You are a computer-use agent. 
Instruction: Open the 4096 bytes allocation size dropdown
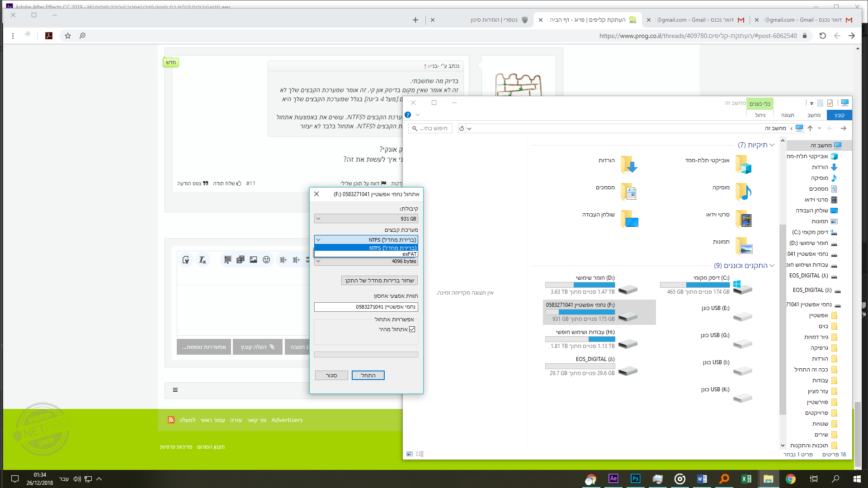(x=366, y=261)
